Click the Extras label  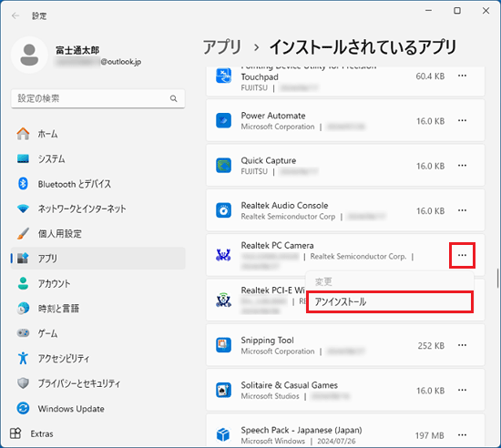click(x=42, y=433)
